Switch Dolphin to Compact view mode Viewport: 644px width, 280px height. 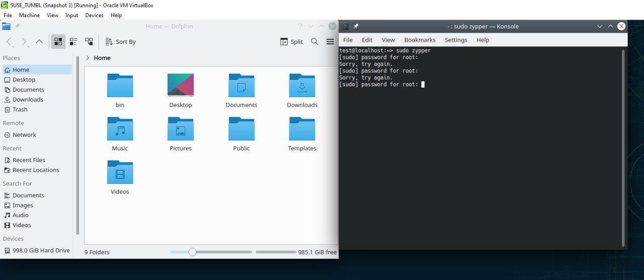[73, 42]
